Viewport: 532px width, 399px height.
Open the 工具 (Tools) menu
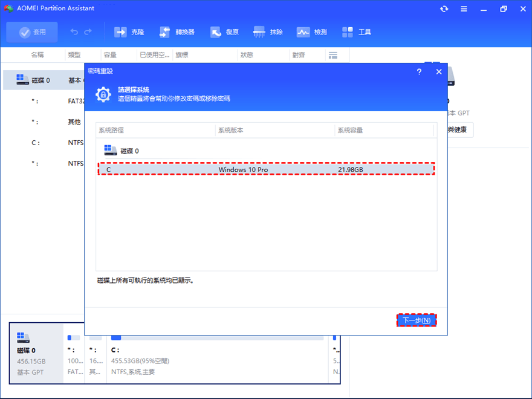(357, 32)
